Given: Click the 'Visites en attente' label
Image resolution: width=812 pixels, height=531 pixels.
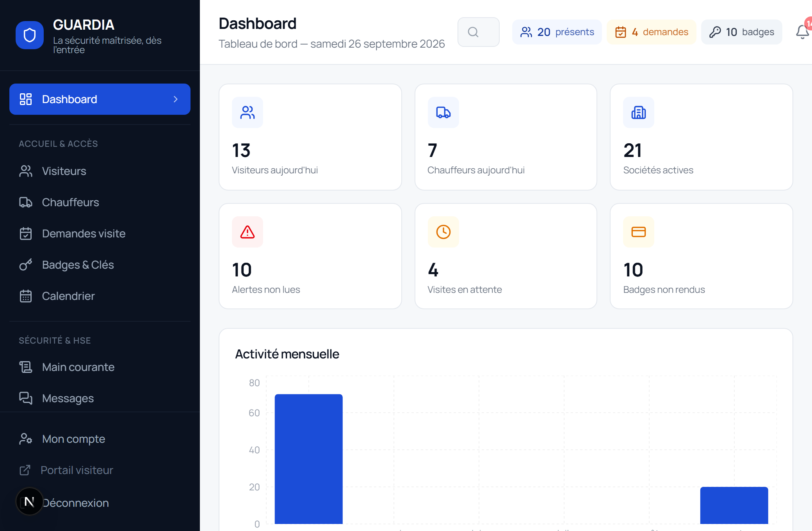Looking at the screenshot, I should 465,290.
